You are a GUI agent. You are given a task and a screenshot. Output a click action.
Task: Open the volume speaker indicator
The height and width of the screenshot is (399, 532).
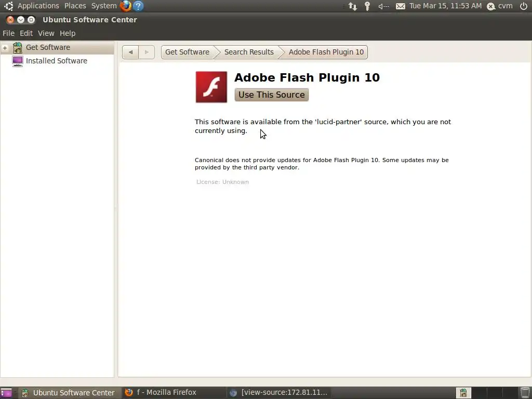tap(384, 6)
